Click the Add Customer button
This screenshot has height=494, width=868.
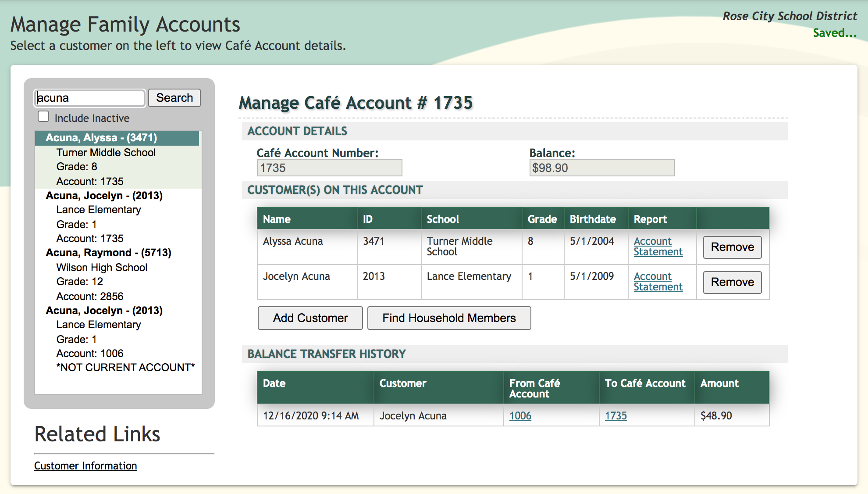(x=310, y=318)
